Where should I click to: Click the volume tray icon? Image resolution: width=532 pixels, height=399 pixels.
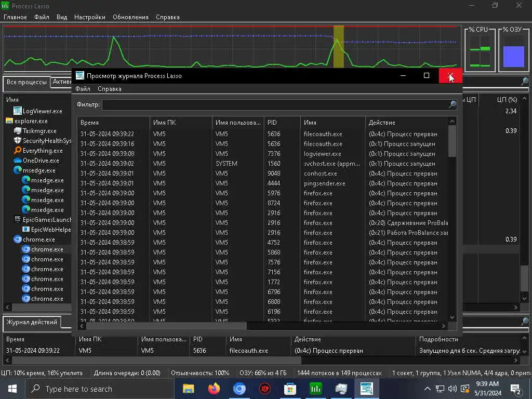pyautogui.click(x=453, y=389)
